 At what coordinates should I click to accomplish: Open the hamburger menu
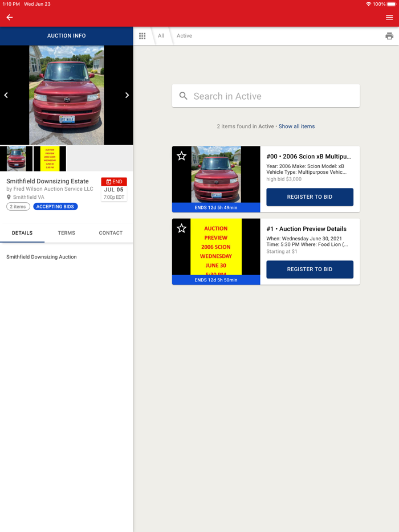click(x=389, y=17)
